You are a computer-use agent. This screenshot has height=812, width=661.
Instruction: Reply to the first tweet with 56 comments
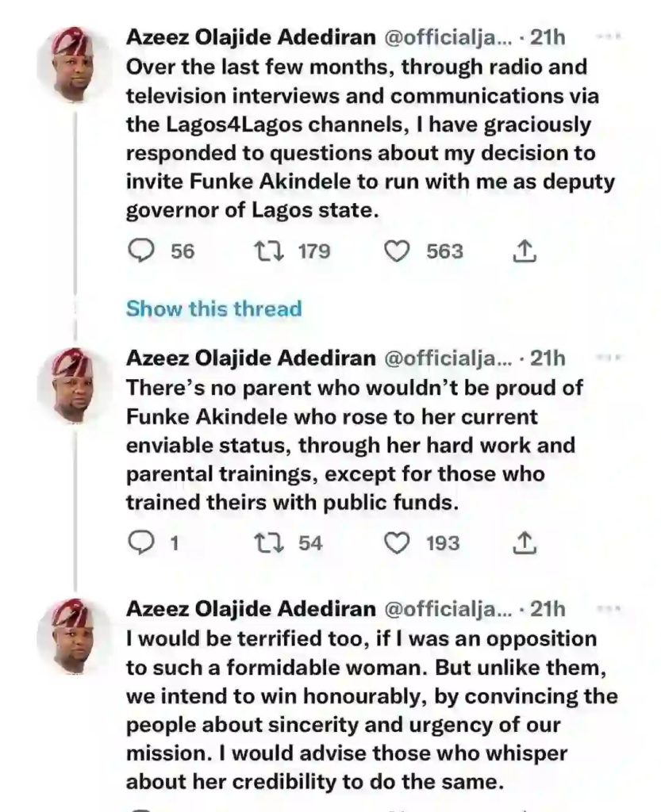click(x=141, y=251)
